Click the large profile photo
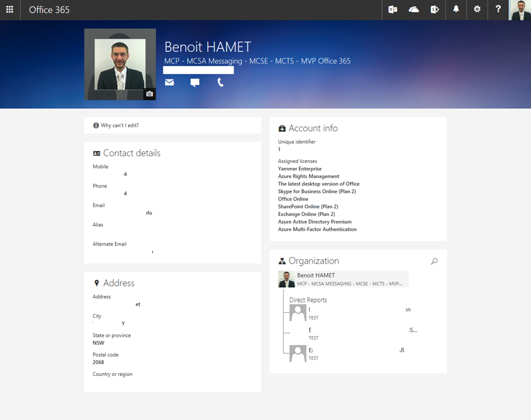Image resolution: width=531 pixels, height=420 pixels. (x=120, y=64)
